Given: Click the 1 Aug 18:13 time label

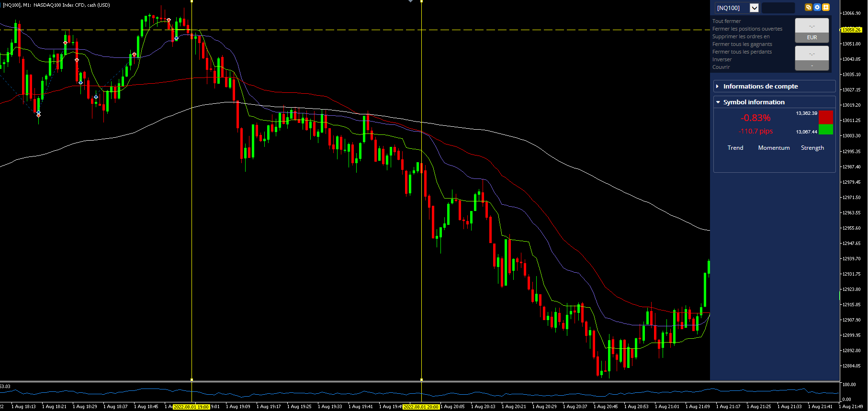Looking at the screenshot, I should pyautogui.click(x=23, y=407).
